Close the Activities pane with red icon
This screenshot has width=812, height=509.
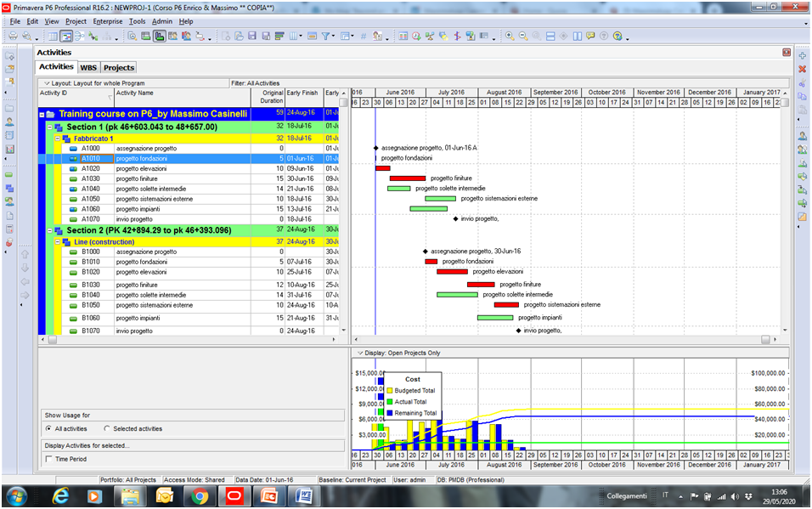tap(787, 53)
